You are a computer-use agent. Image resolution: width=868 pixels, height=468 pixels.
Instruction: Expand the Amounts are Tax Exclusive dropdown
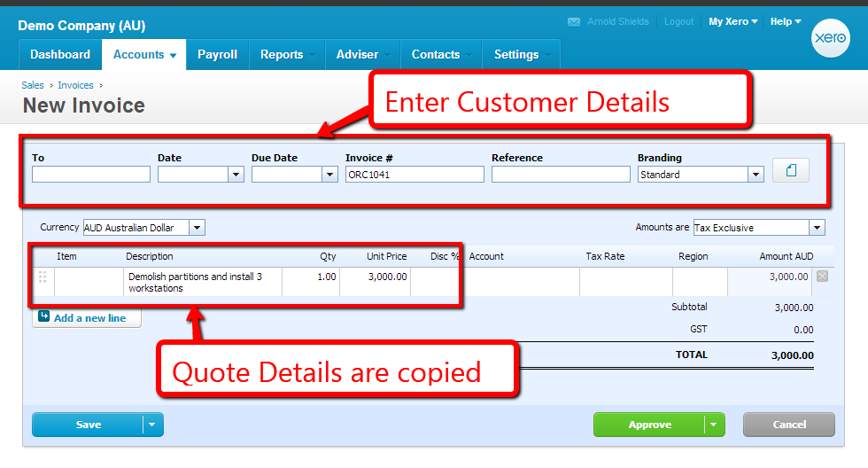tap(817, 228)
